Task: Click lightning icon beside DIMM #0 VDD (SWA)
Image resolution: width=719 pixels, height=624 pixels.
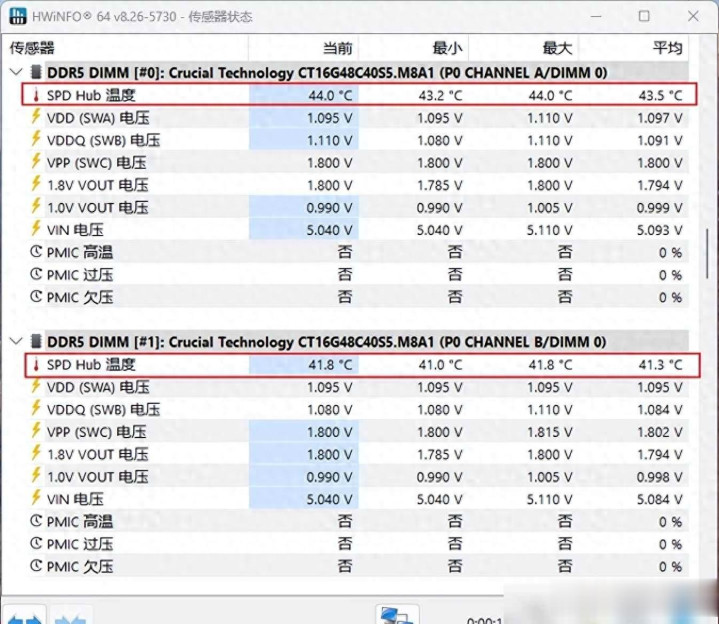Action: [36, 117]
